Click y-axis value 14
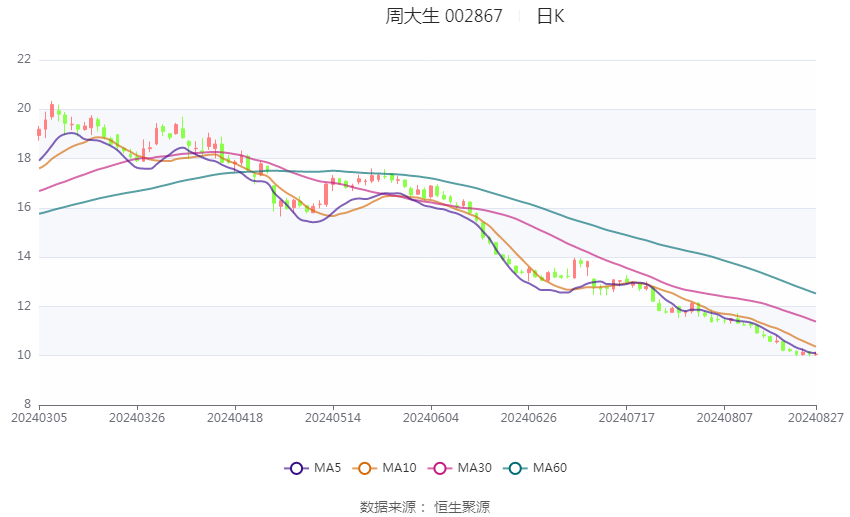This screenshot has height=517, width=850. pos(24,256)
